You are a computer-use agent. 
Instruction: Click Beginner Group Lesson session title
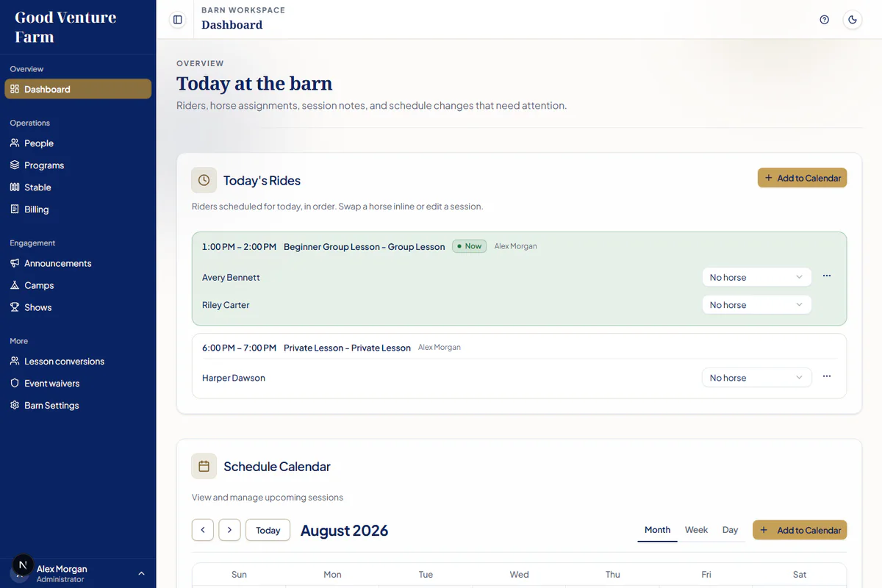364,247
